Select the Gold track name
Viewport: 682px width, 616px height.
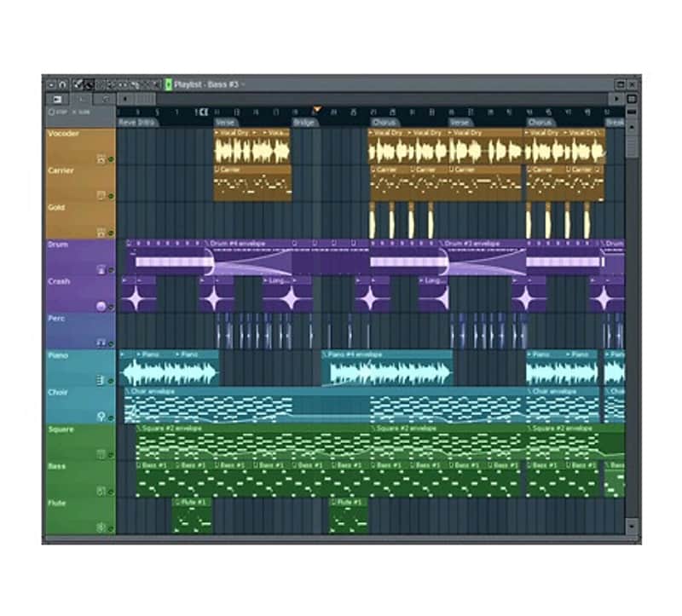pyautogui.click(x=56, y=207)
